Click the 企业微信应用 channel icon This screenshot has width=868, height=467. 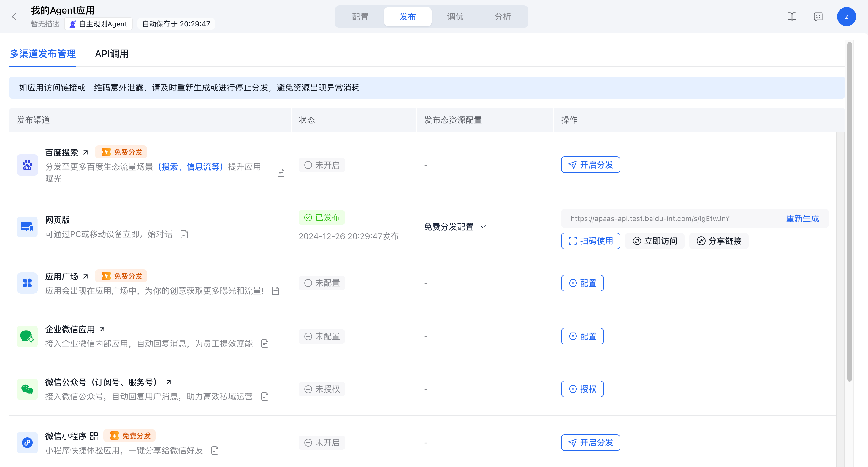tap(27, 336)
